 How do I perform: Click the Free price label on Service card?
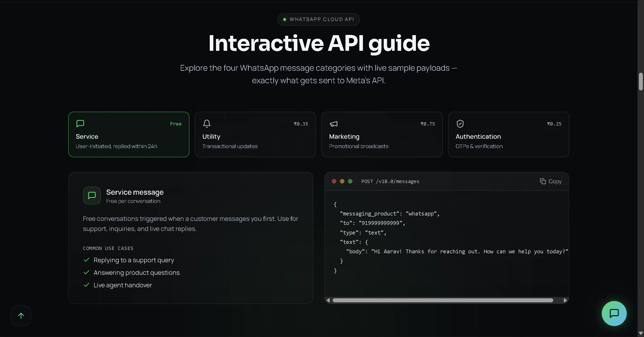176,124
